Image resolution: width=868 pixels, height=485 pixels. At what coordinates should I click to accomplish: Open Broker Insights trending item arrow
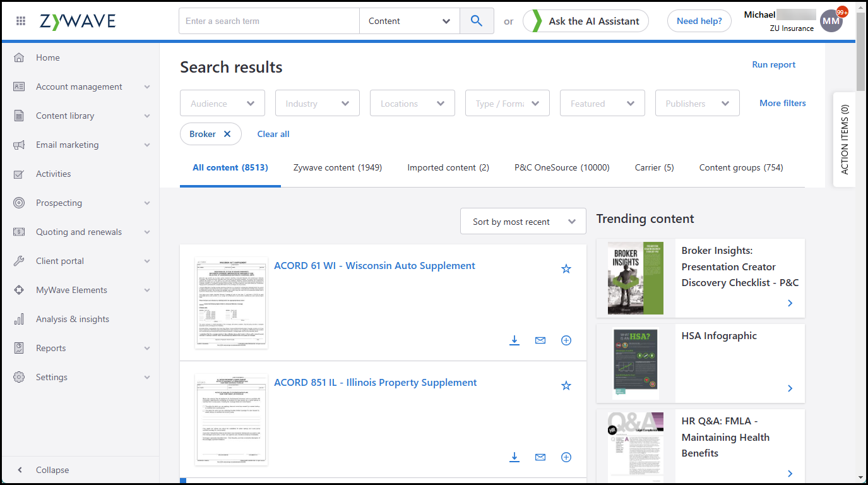click(x=790, y=304)
